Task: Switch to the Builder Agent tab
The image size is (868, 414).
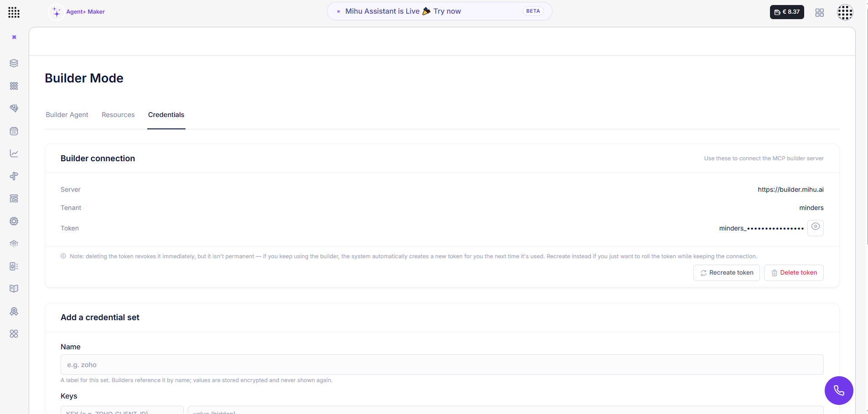Action: coord(67,115)
